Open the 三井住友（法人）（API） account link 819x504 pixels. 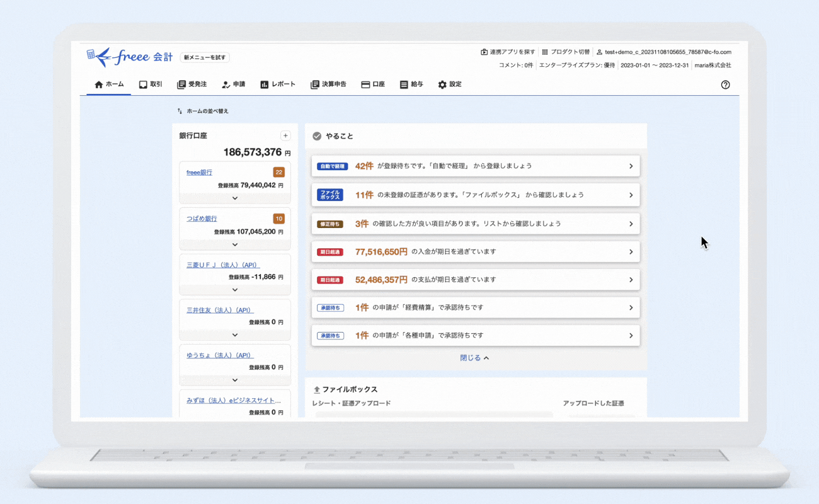[x=220, y=310]
